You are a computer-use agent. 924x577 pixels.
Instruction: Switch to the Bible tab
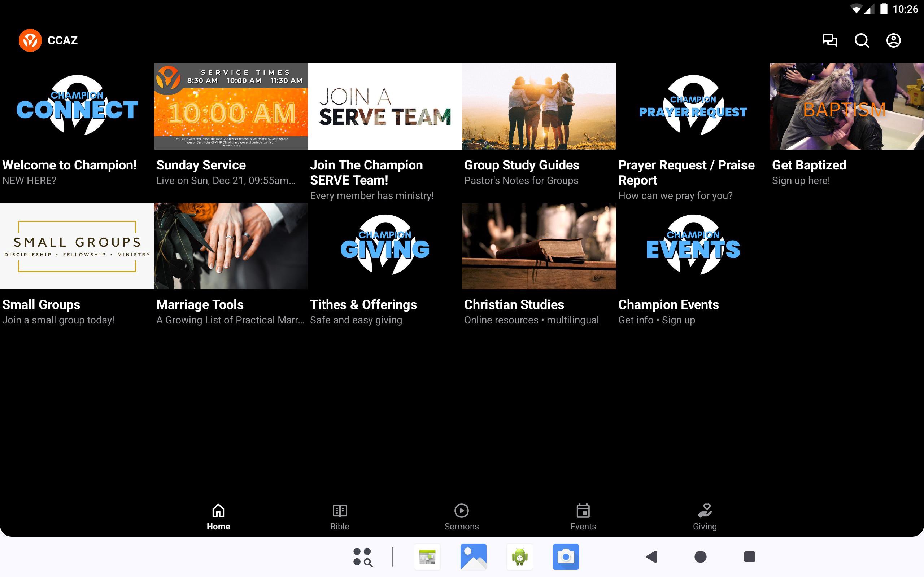tap(339, 517)
